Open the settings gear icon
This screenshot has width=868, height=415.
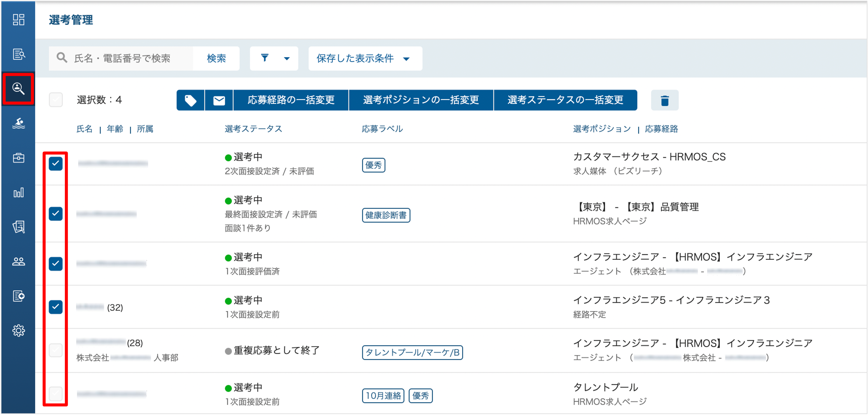tap(19, 331)
